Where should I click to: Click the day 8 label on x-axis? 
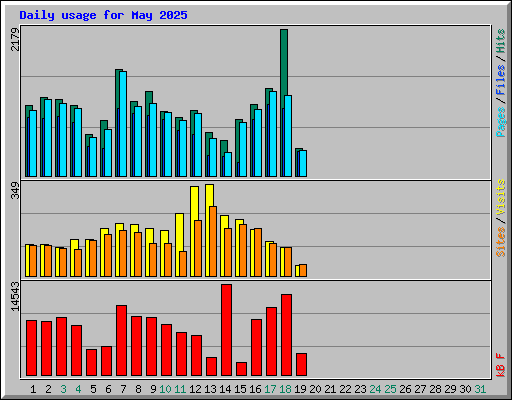coord(138,389)
